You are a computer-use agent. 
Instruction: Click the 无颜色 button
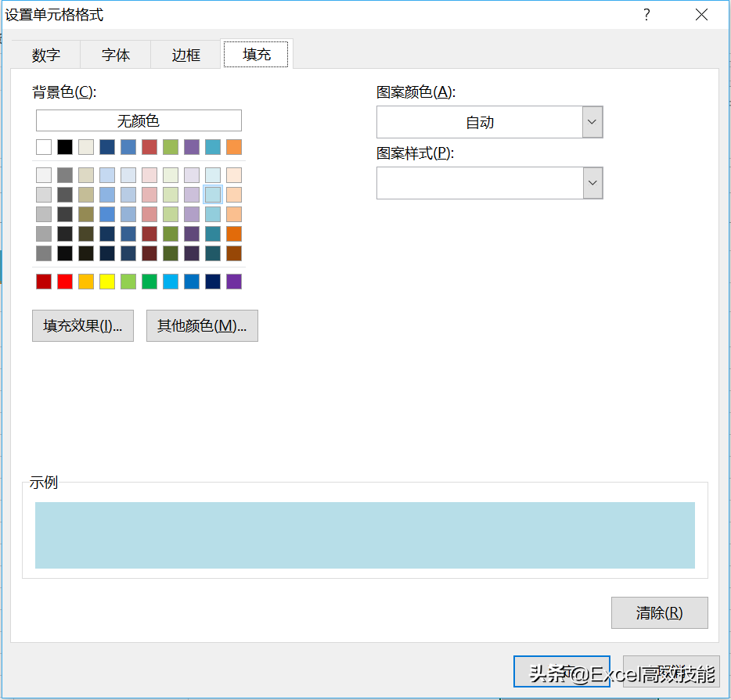click(139, 120)
